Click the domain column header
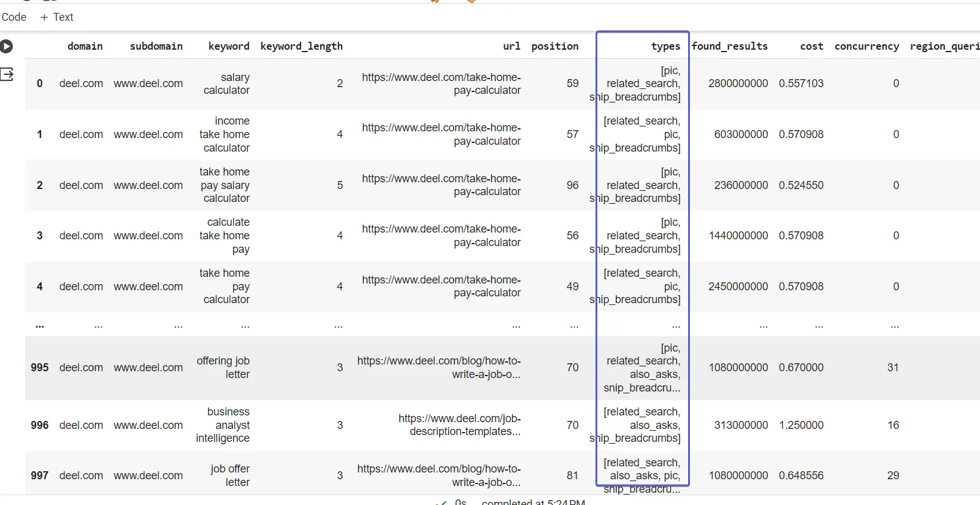980x505 pixels. click(x=85, y=46)
